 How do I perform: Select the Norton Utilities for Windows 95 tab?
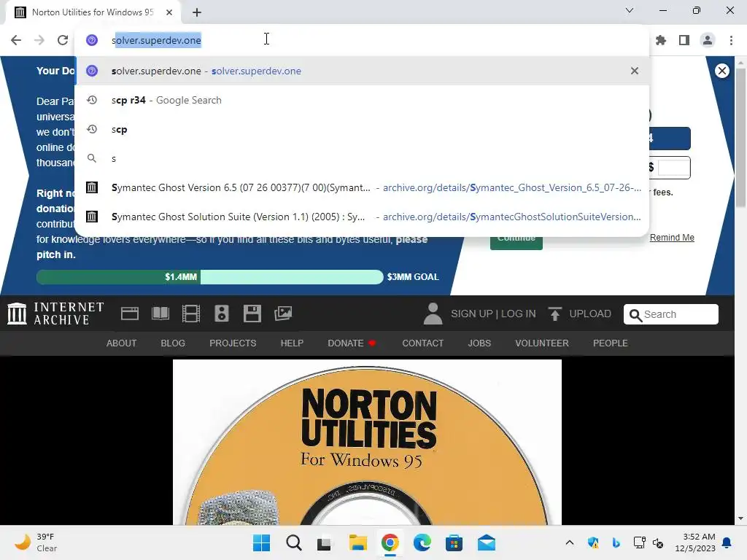click(93, 12)
